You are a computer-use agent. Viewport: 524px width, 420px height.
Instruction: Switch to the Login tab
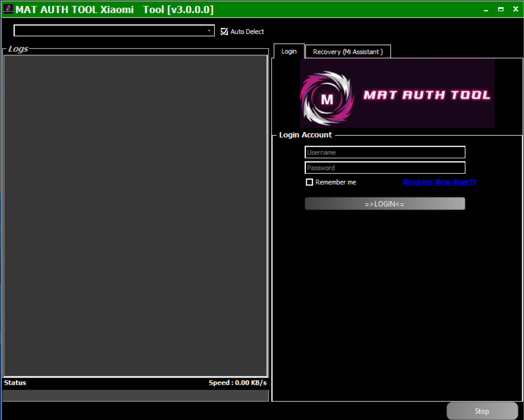coord(289,51)
